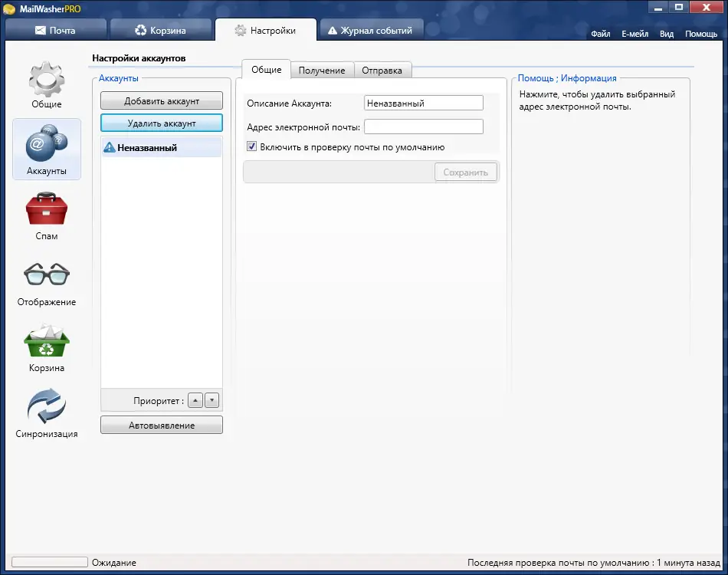Click the Добавить аккаунт button
728x575 pixels.
(162, 100)
